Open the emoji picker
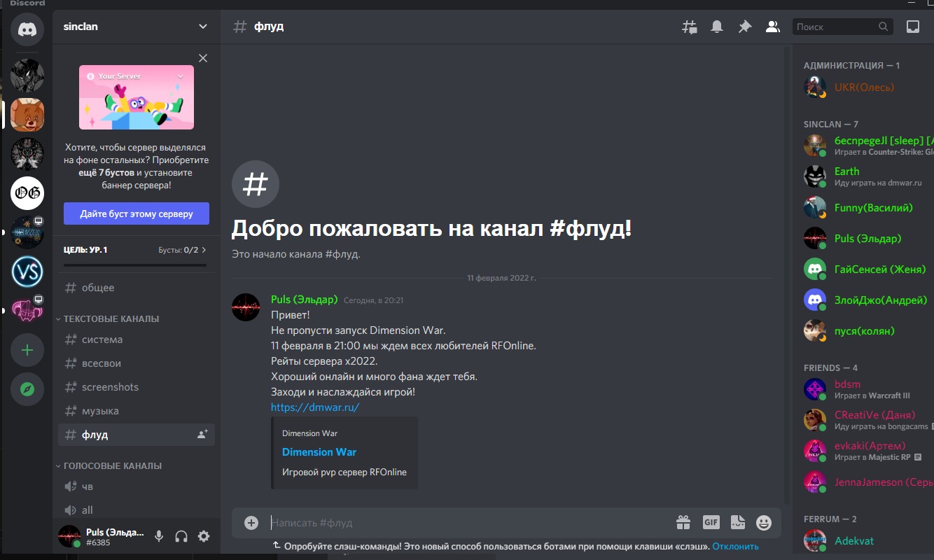 [x=764, y=522]
